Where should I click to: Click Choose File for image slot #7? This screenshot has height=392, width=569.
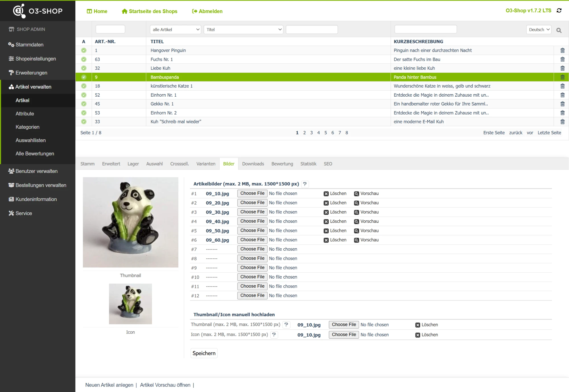(252, 249)
